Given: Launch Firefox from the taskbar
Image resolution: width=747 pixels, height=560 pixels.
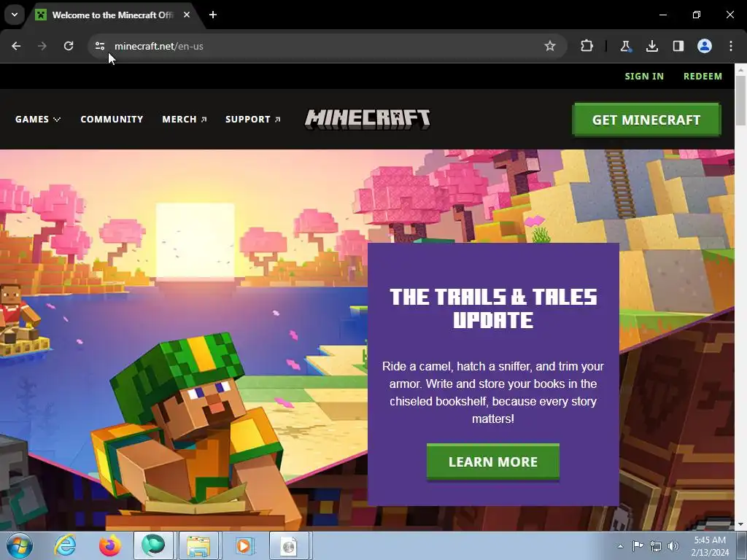Looking at the screenshot, I should [109, 545].
